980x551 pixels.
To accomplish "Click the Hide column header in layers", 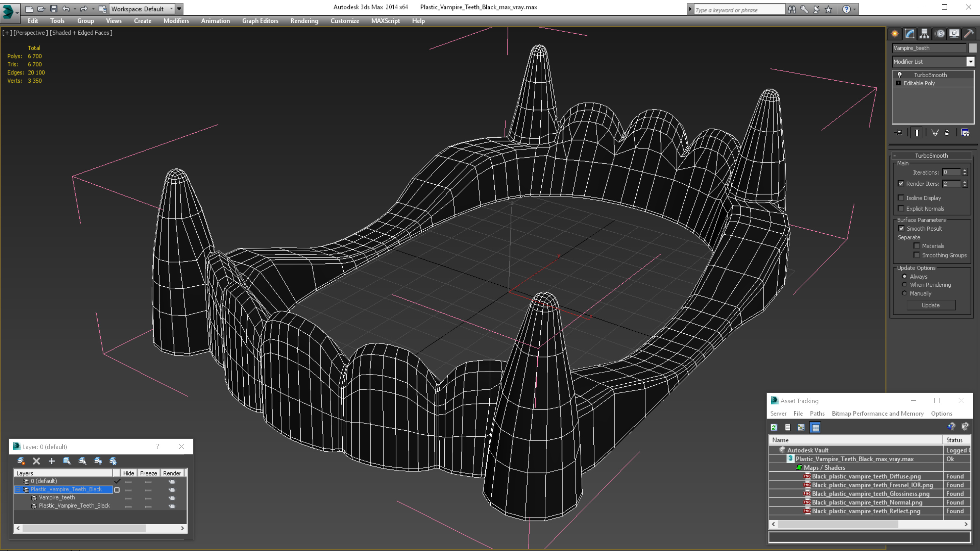I will pyautogui.click(x=129, y=473).
